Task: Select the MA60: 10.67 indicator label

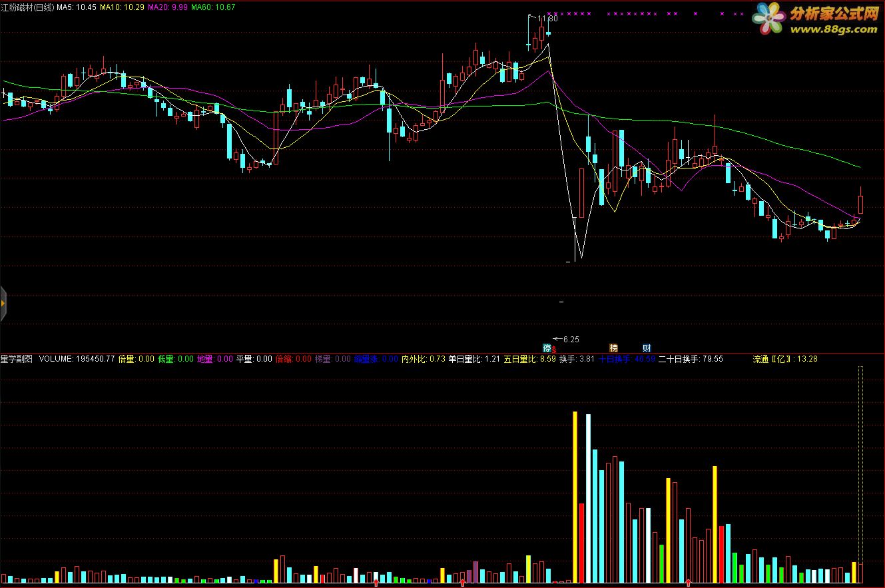Action: 213,7
